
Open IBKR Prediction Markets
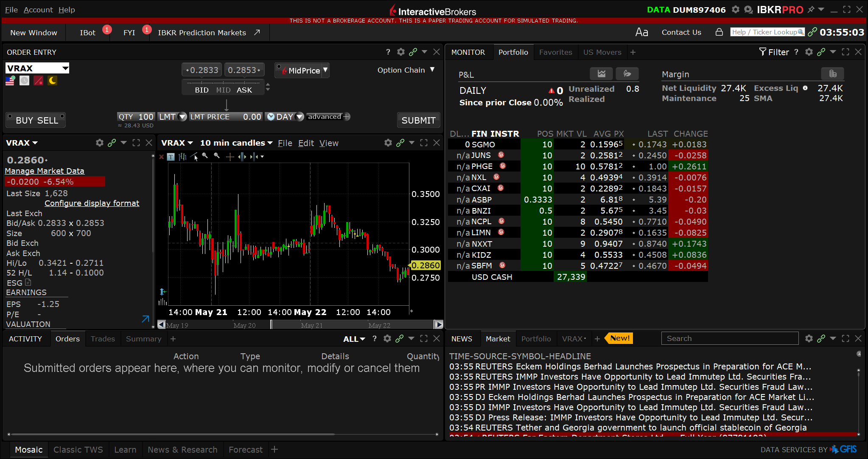tap(209, 32)
